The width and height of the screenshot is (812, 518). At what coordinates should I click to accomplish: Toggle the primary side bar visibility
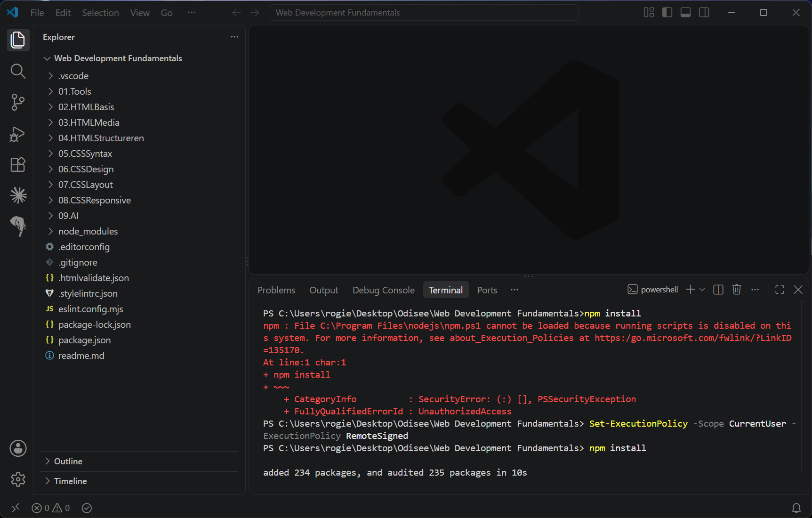667,13
